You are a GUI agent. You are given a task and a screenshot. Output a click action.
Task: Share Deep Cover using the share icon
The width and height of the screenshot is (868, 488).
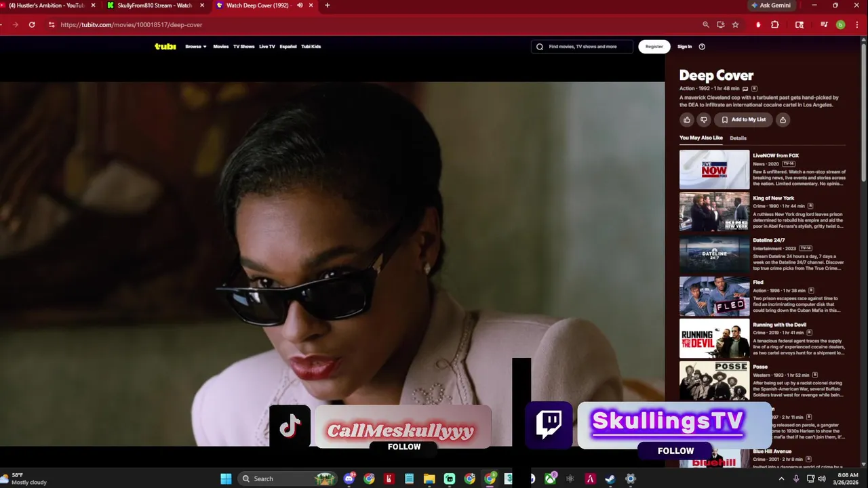tap(783, 120)
